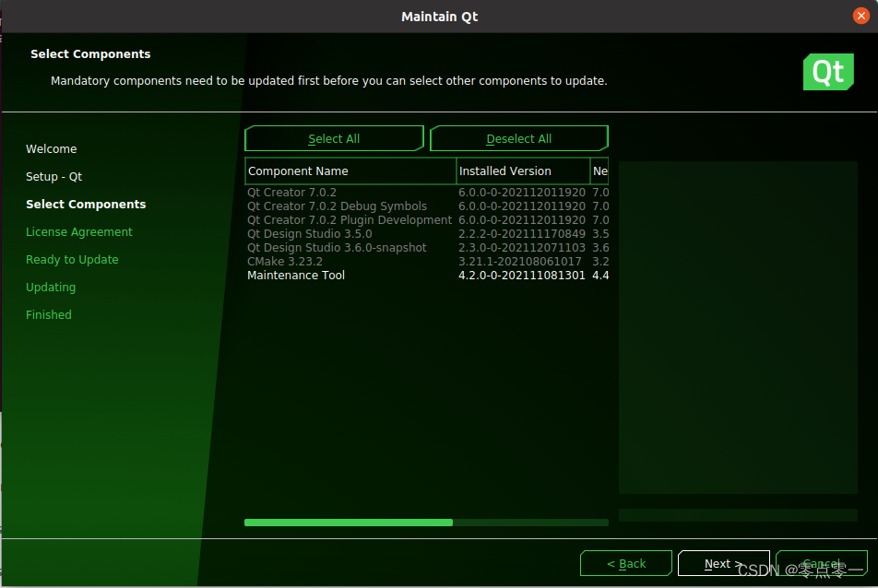Sort by Component Name column header
878x588 pixels.
click(350, 171)
